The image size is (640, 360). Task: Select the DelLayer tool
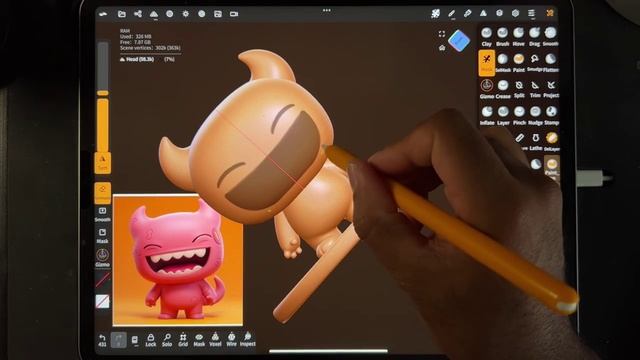(x=551, y=141)
